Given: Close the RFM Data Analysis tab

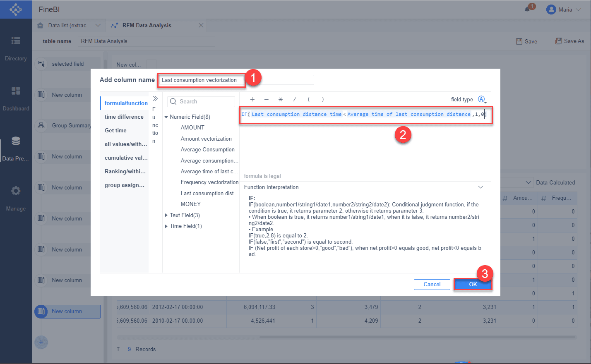Looking at the screenshot, I should tap(201, 25).
